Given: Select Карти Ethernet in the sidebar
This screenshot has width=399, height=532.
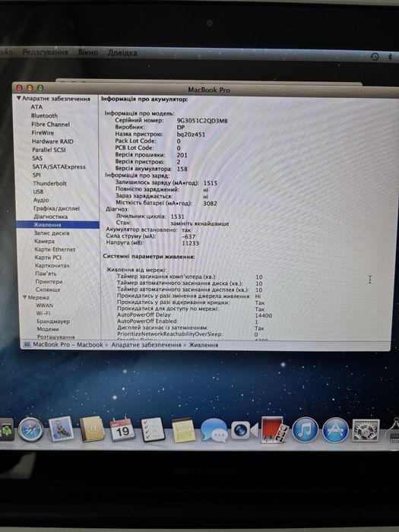Looking at the screenshot, I should 55,249.
